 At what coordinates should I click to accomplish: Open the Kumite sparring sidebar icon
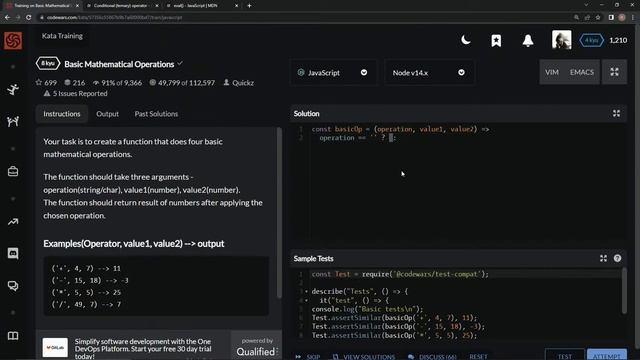coord(13,121)
